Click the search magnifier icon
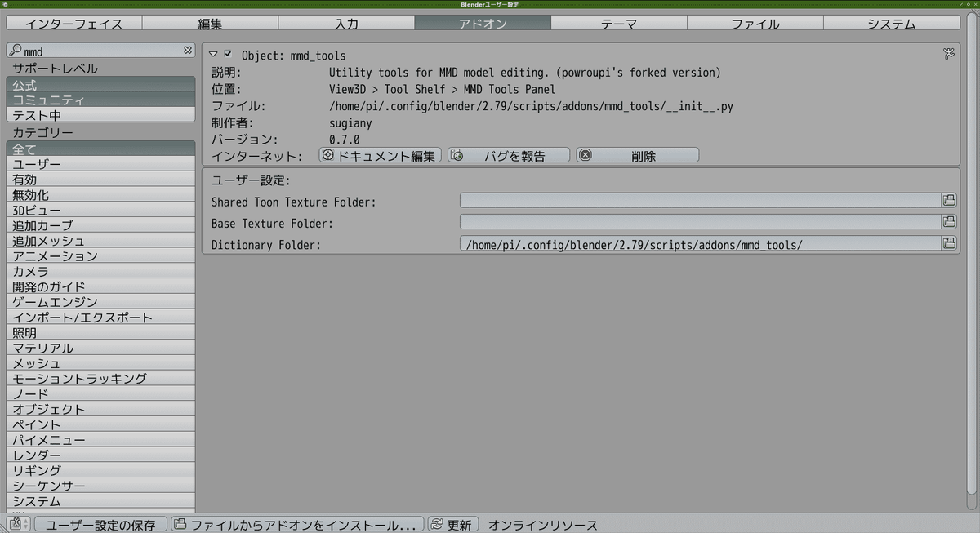 point(15,51)
